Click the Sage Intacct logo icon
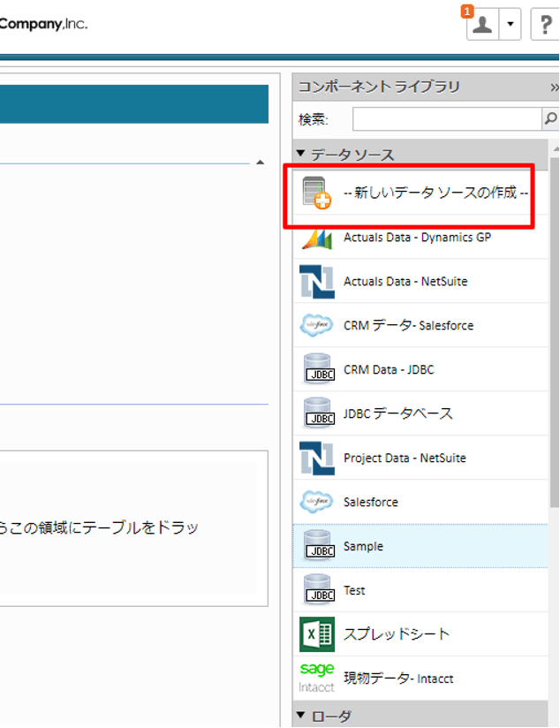The height and width of the screenshot is (728, 560). (317, 678)
